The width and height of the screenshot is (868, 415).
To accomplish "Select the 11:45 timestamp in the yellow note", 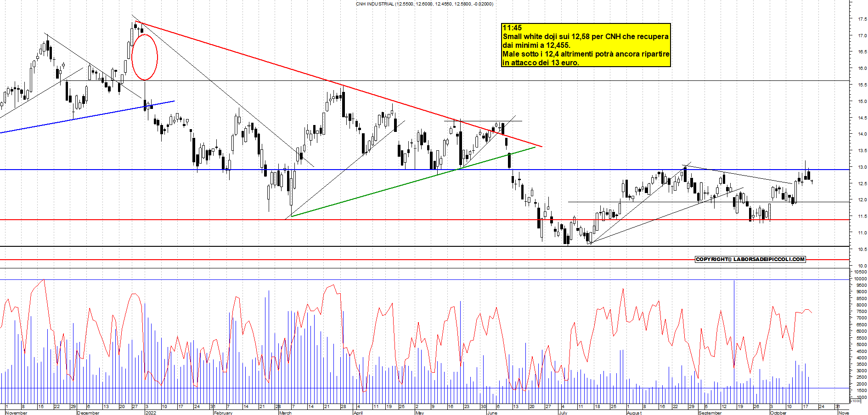I will point(512,28).
